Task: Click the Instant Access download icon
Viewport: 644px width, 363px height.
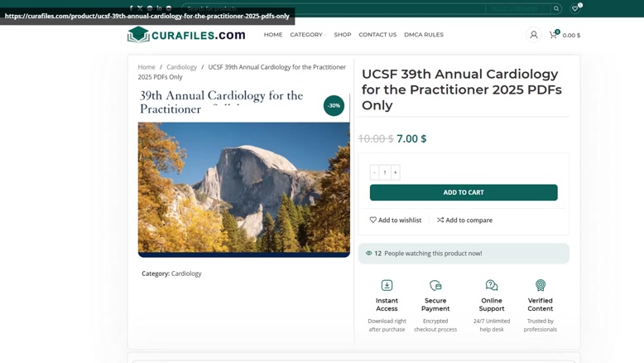Action: pyautogui.click(x=387, y=285)
